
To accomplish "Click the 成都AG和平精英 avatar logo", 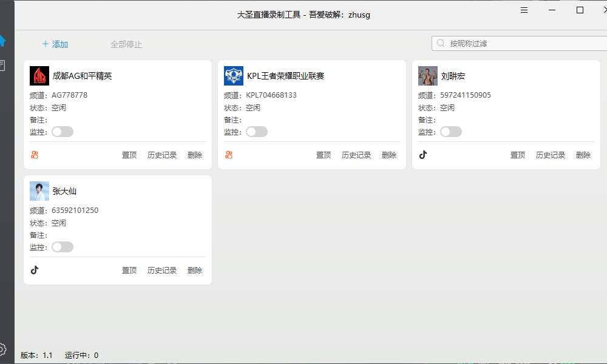I will coord(39,76).
